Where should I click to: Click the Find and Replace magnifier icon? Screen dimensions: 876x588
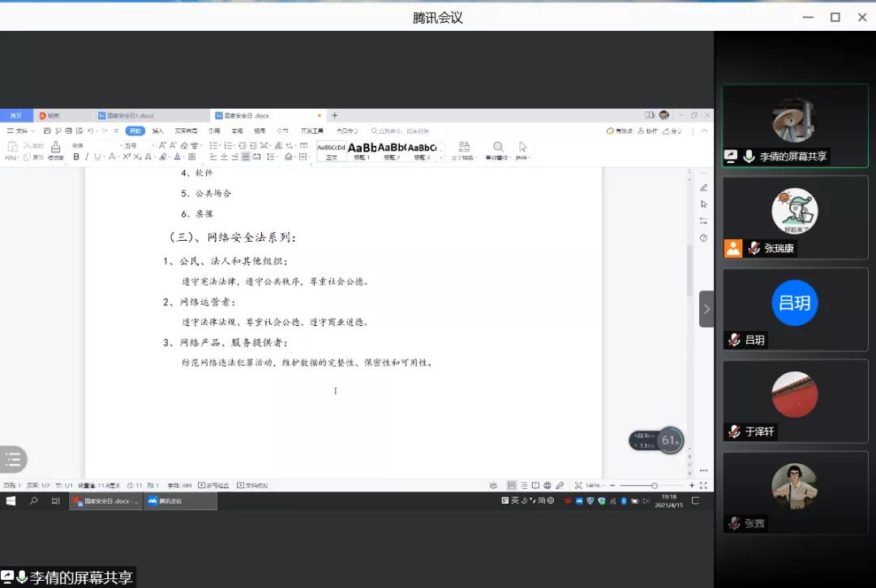click(497, 148)
